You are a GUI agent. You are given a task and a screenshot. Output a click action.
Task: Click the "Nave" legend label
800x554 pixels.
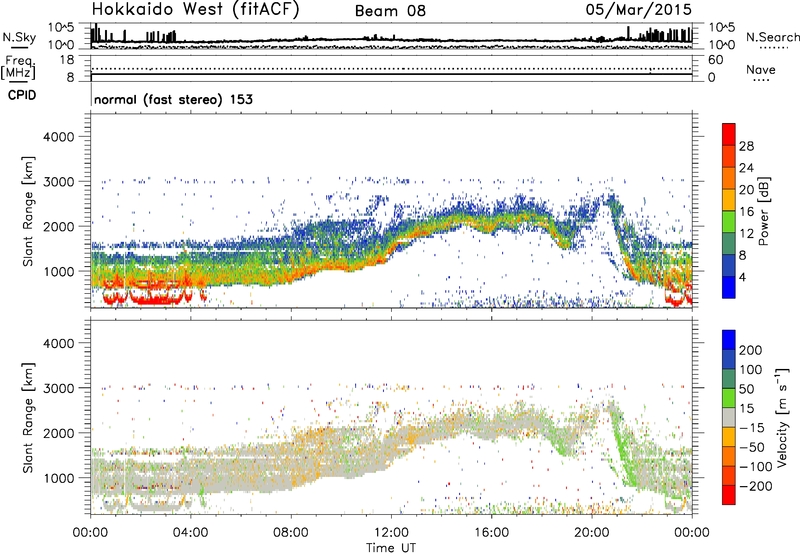coord(761,69)
